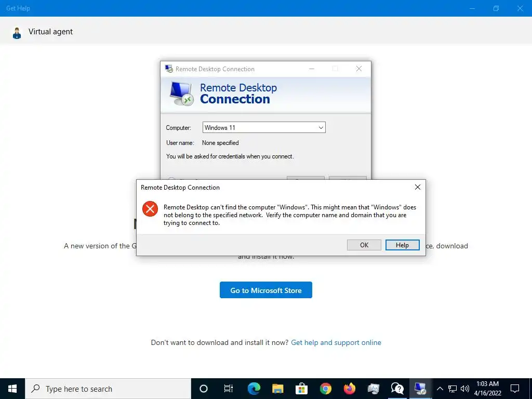Click the Virtual agent label
532x399 pixels.
tap(50, 32)
